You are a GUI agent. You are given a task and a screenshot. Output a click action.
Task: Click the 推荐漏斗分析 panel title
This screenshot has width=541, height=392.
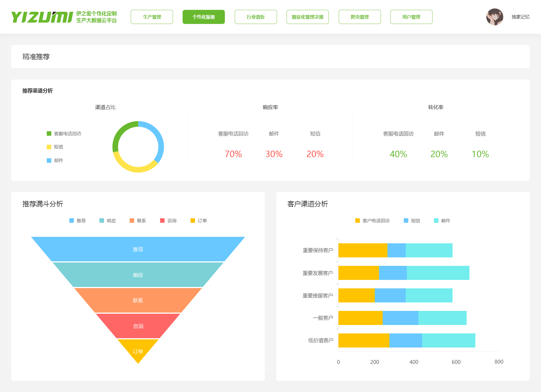pyautogui.click(x=43, y=204)
